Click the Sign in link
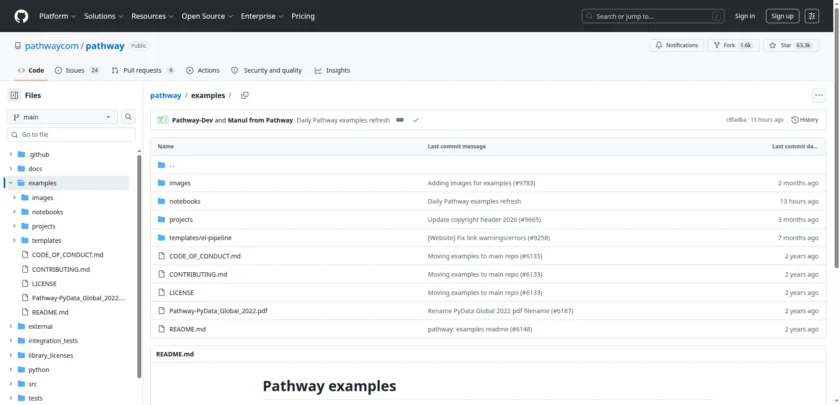840x405 pixels. pos(745,16)
